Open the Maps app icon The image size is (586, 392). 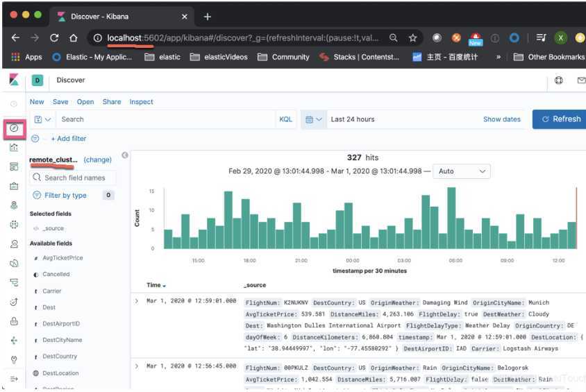(14, 205)
